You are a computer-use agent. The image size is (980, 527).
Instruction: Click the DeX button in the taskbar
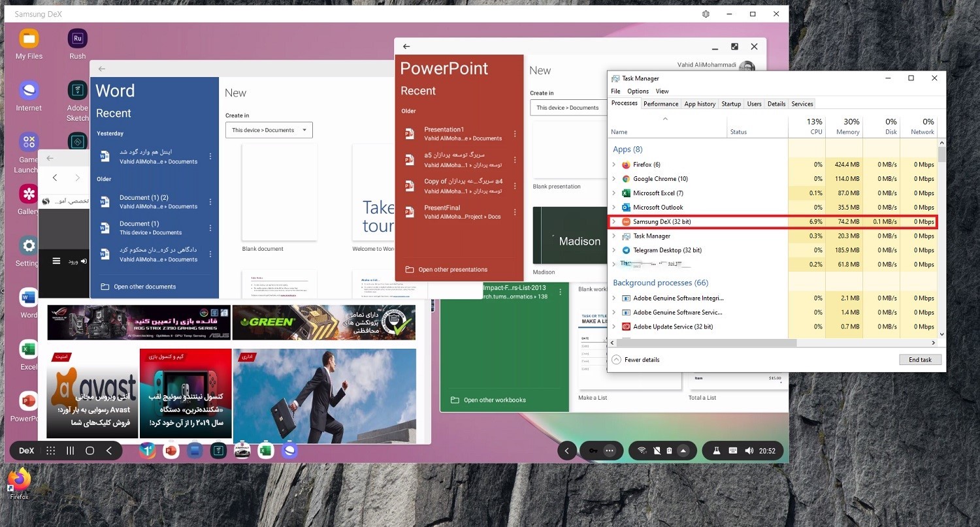point(27,451)
